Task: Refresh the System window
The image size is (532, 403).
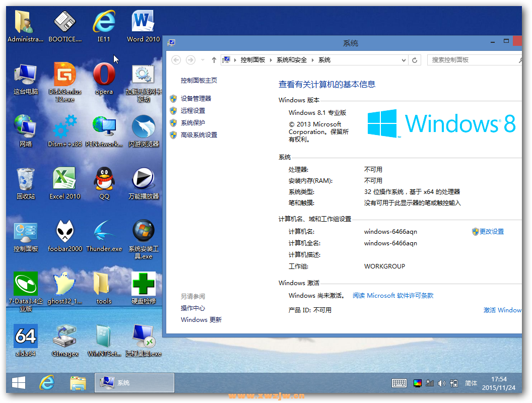Action: (415, 60)
